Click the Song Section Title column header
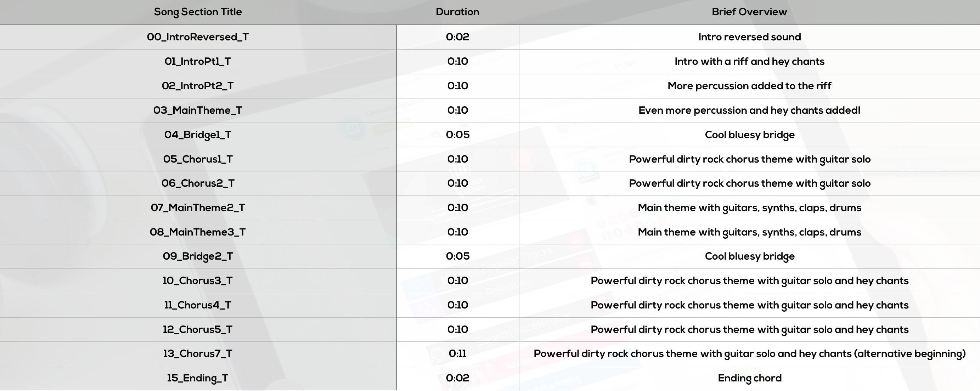Screen dimensions: 980x391 [197, 12]
